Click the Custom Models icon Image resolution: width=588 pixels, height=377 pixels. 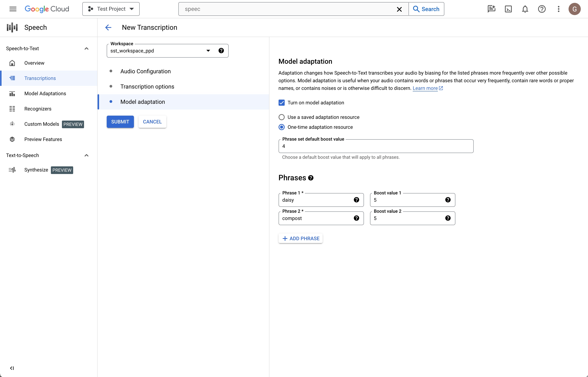[x=12, y=124]
